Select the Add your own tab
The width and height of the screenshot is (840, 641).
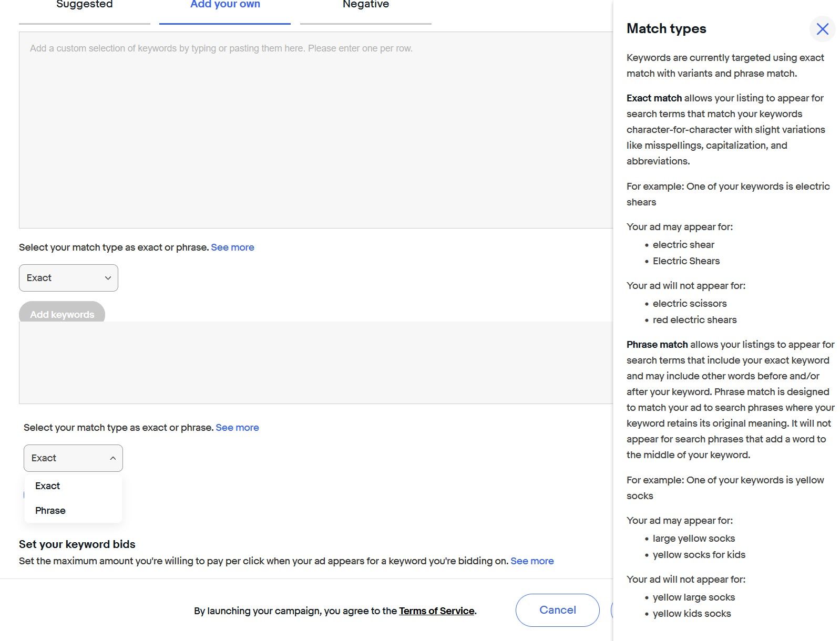click(x=225, y=5)
